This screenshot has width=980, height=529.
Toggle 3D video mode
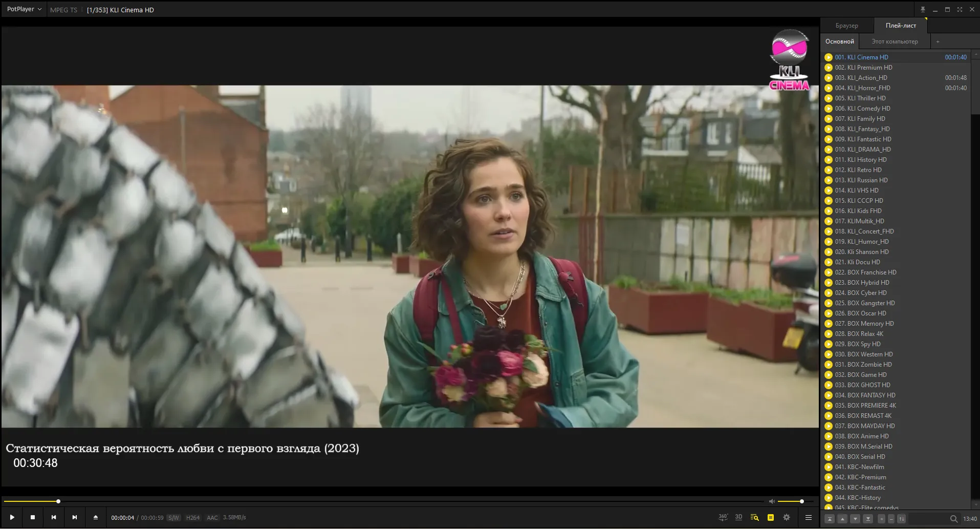(738, 517)
